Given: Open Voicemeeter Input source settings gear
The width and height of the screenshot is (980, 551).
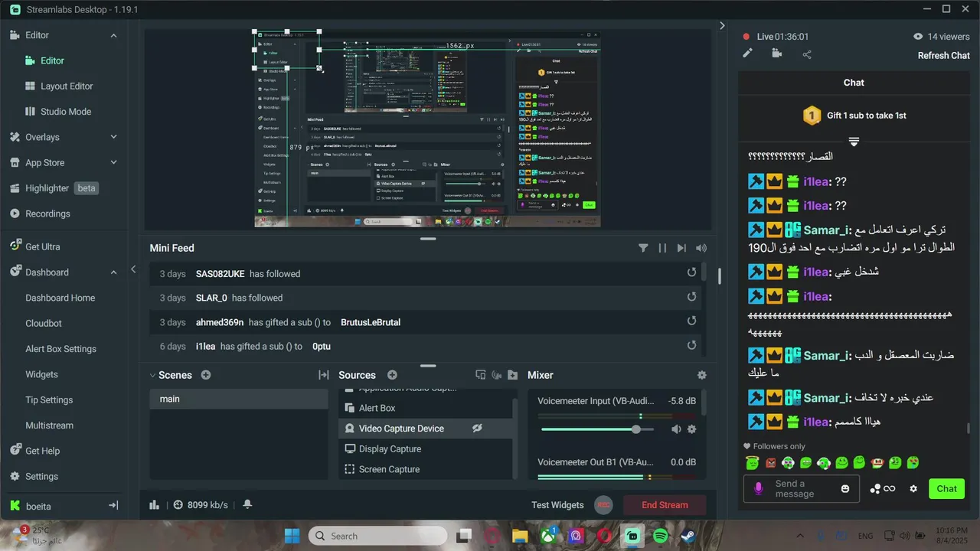Looking at the screenshot, I should tap(692, 429).
